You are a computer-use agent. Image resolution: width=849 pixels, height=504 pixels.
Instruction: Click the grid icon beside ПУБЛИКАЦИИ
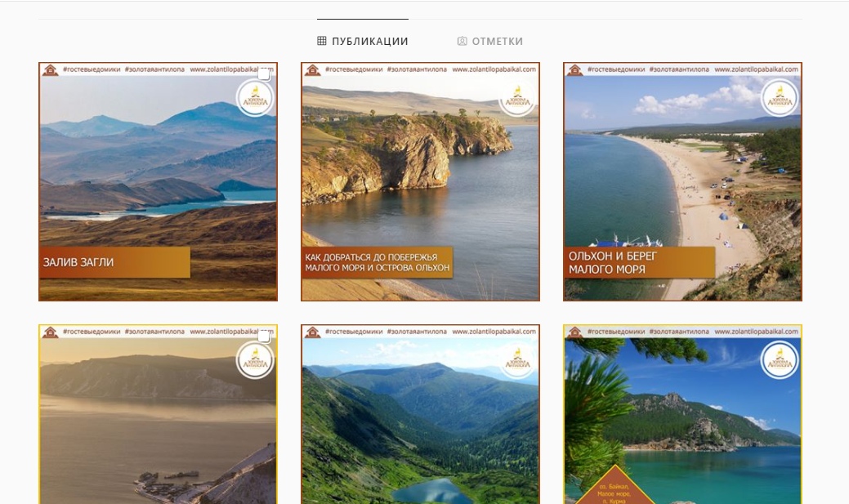pos(322,41)
